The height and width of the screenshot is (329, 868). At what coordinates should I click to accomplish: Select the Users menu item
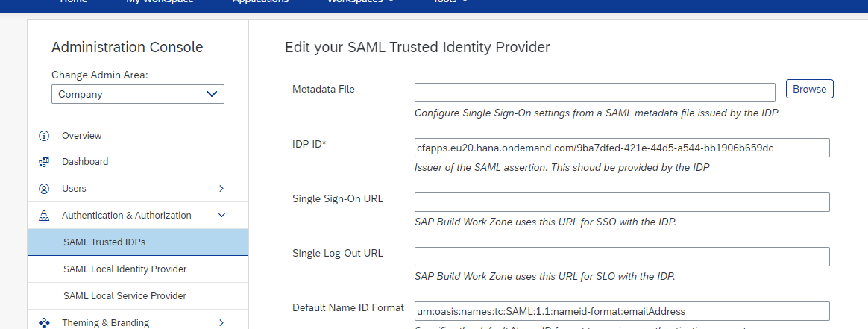tap(138, 188)
